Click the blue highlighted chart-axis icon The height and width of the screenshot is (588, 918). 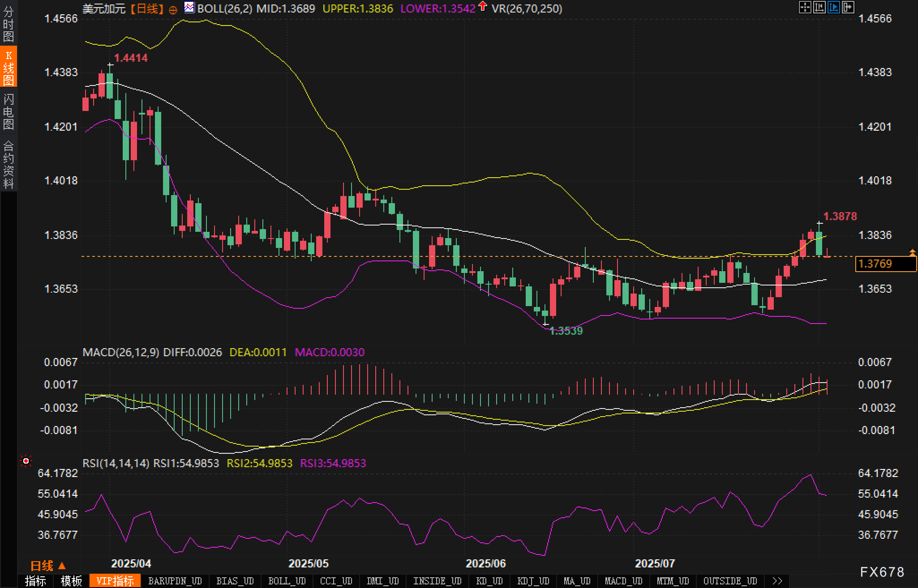(833, 7)
